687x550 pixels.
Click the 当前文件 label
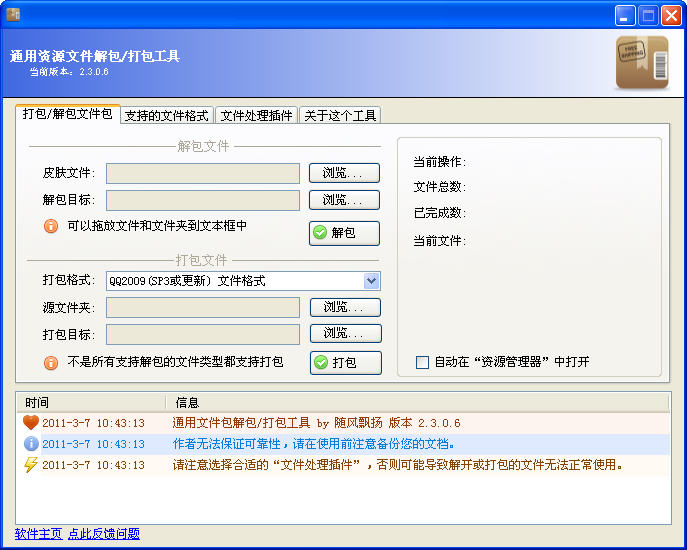tap(439, 241)
